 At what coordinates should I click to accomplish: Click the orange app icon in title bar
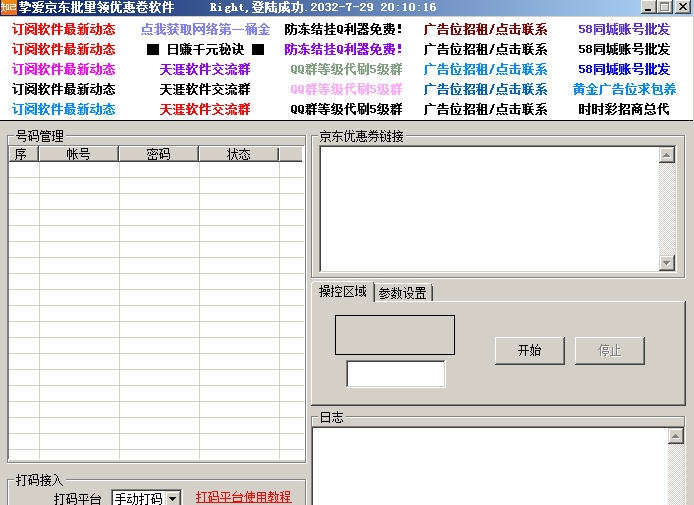[x=8, y=7]
